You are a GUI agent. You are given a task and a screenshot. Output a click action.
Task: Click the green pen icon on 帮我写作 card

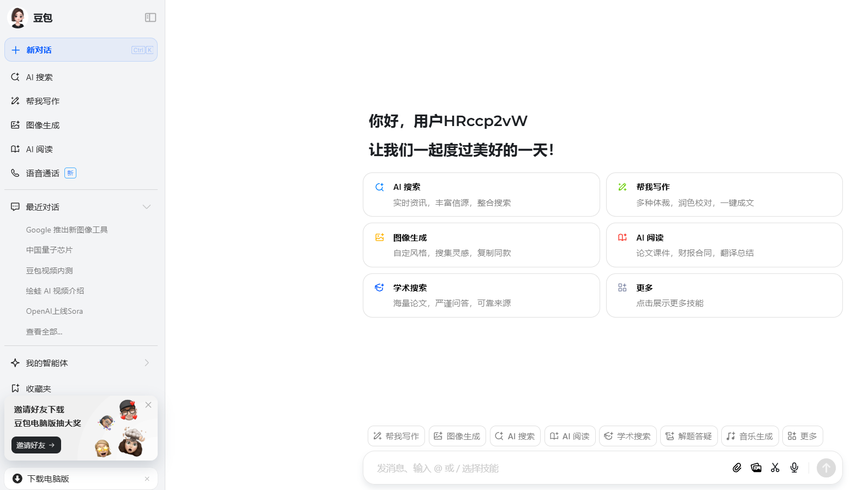point(622,187)
